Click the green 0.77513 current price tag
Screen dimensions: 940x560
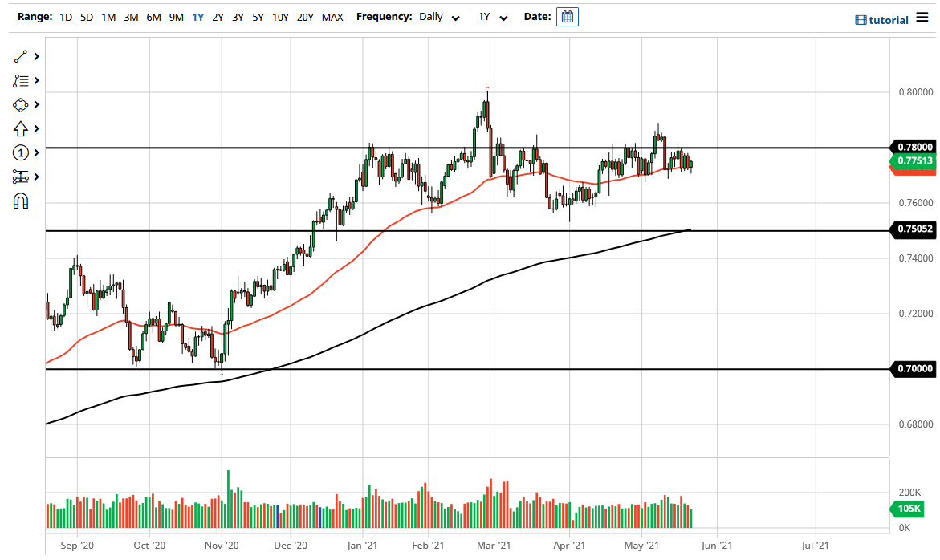tap(913, 160)
